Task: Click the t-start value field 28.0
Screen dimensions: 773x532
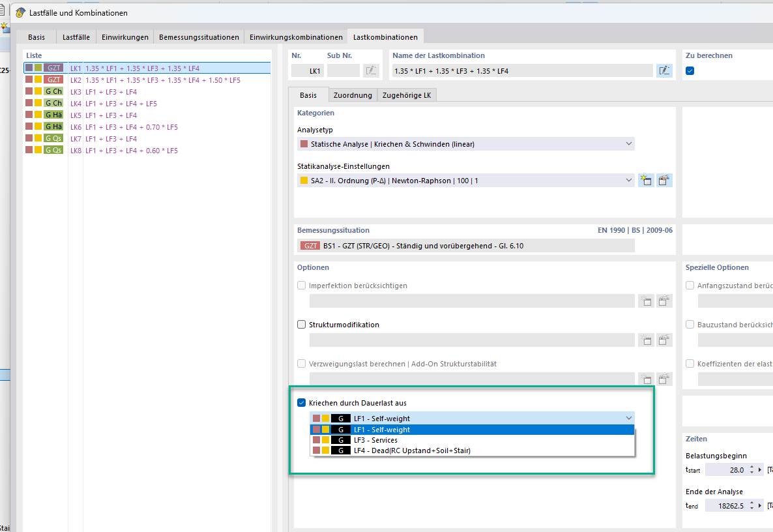Action: (x=726, y=470)
